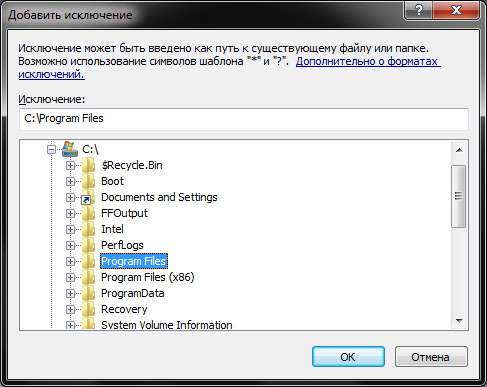The image size is (487, 387).
Task: Select the FFOutput folder name
Action: coord(124,213)
